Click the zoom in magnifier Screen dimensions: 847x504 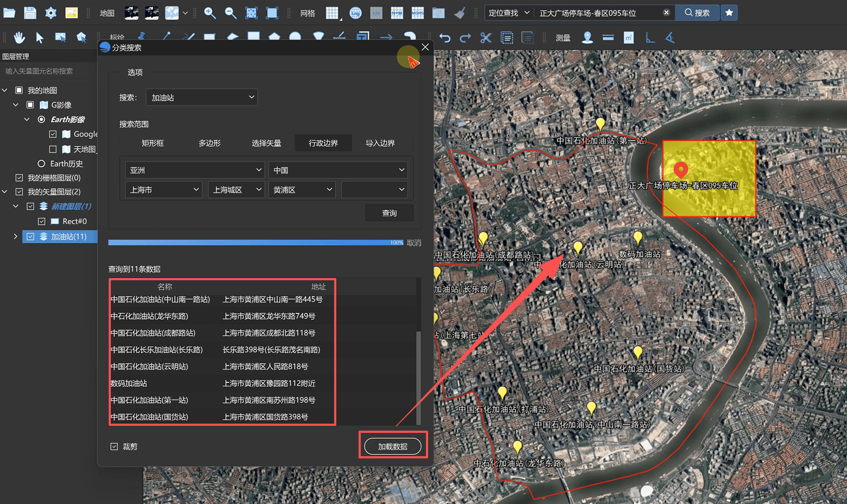coord(210,12)
